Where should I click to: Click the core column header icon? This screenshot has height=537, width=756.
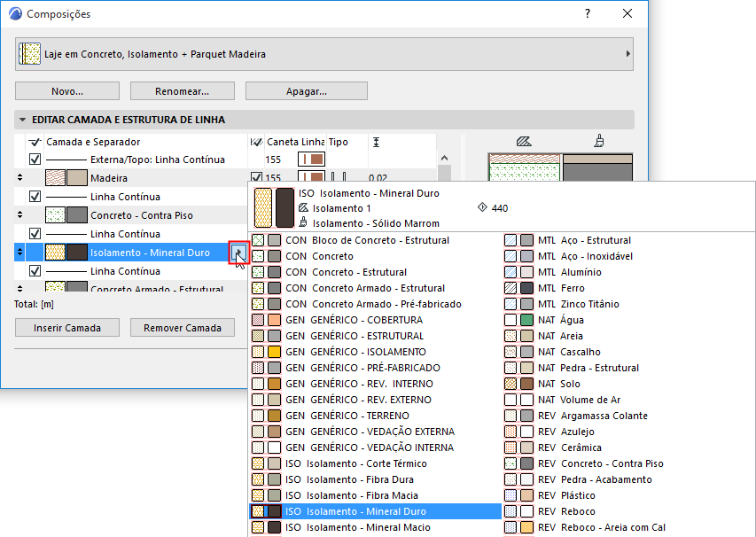pyautogui.click(x=256, y=142)
